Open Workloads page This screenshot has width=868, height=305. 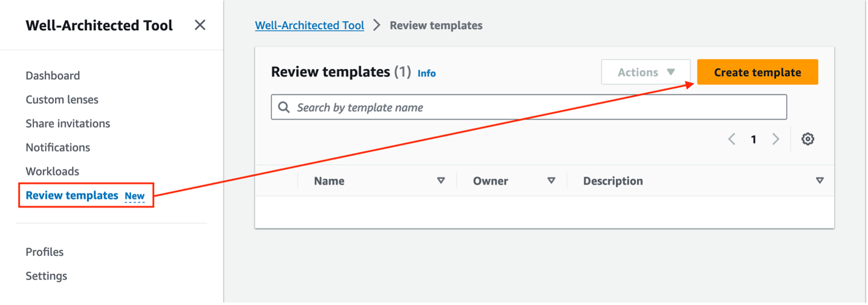52,172
